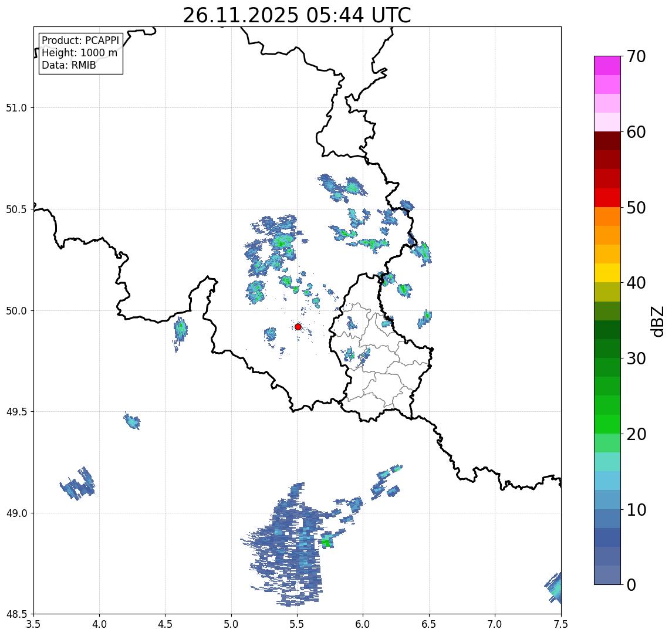This screenshot has height=636, width=672.
Task: Click the bright red colorbar segment near 50
Action: point(607,198)
